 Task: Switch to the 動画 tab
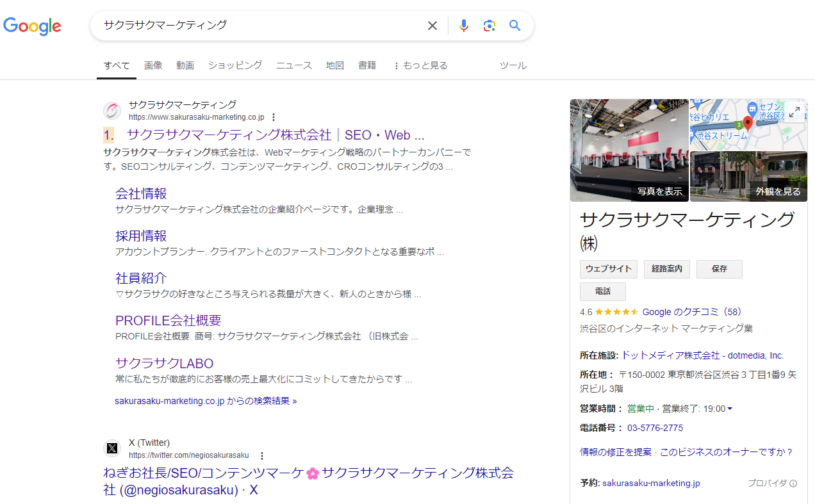pos(185,65)
